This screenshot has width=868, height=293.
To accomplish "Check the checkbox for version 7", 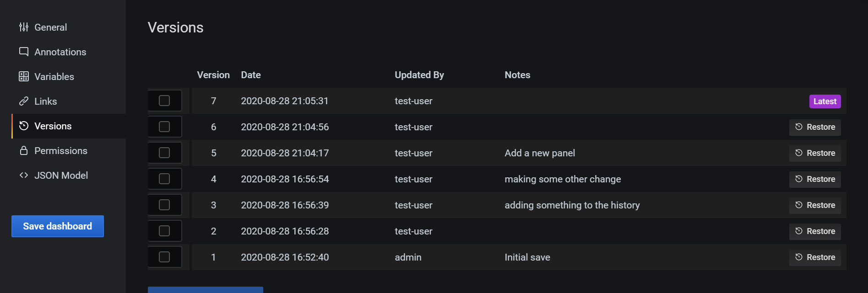I will pyautogui.click(x=164, y=101).
